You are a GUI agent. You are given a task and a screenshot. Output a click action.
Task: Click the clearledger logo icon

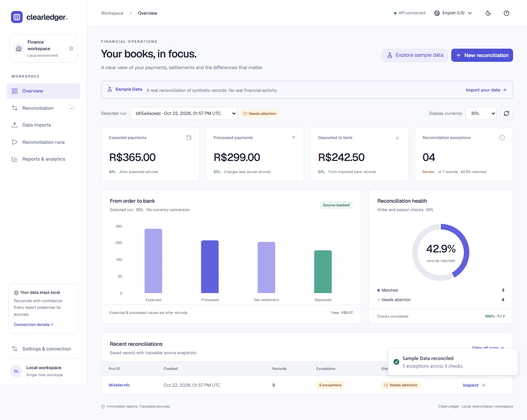pos(17,17)
